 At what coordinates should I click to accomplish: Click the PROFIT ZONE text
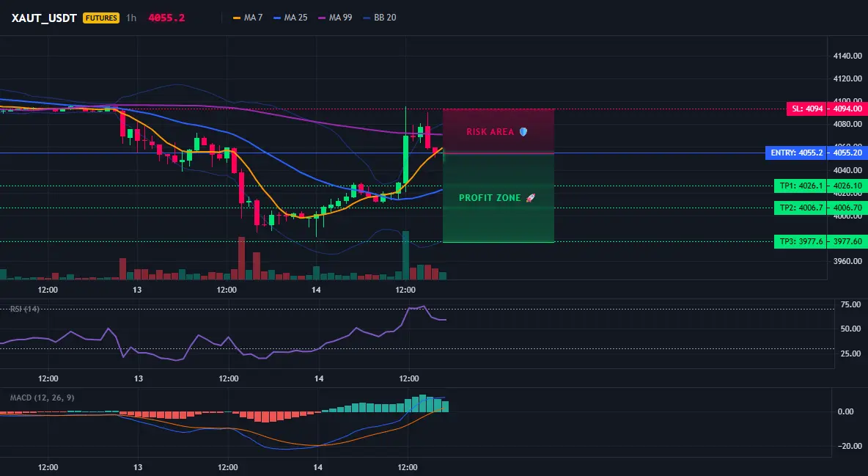(490, 198)
